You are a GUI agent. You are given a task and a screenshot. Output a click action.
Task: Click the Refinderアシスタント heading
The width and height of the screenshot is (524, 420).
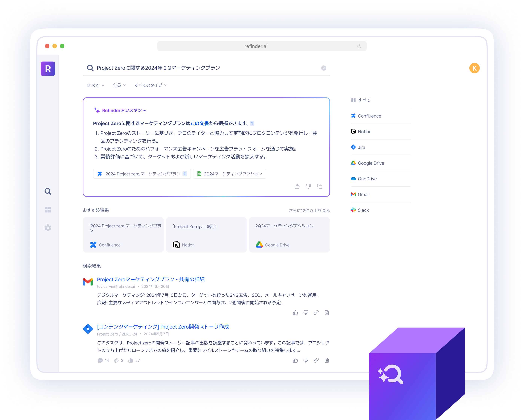tap(124, 110)
